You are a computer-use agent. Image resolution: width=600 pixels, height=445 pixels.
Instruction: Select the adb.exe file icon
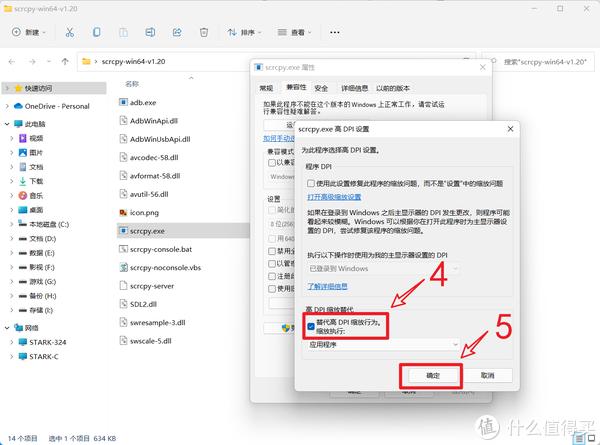(123, 102)
